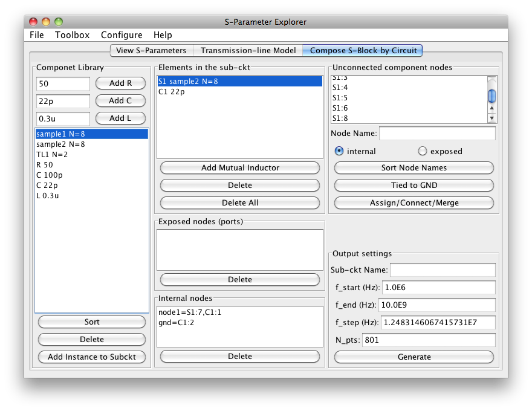Select C1 22p element in sub-ckt list
Image resolution: width=532 pixels, height=411 pixels.
[172, 92]
